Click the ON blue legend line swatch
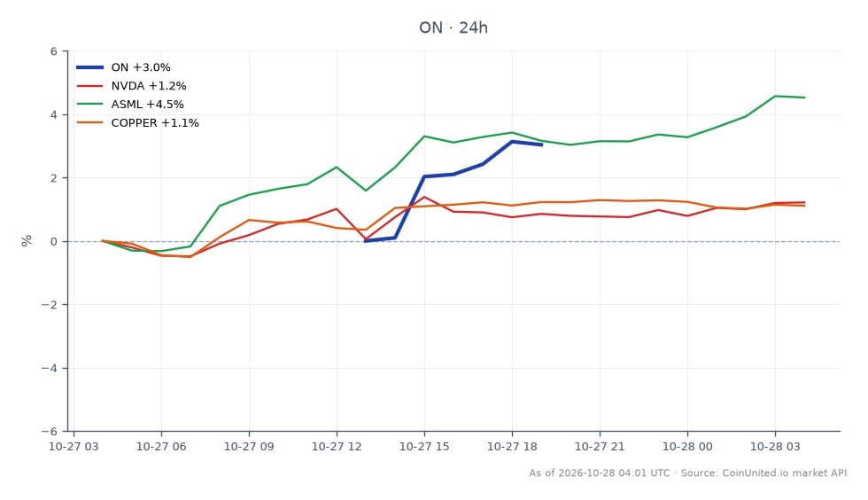Viewport: 868px width, 500px height. point(89,67)
